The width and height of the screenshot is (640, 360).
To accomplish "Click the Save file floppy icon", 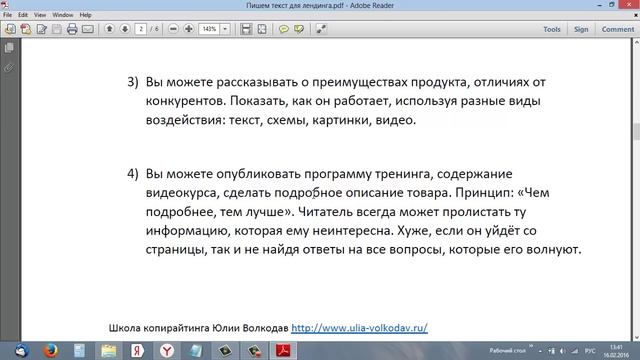I will pos(57,29).
